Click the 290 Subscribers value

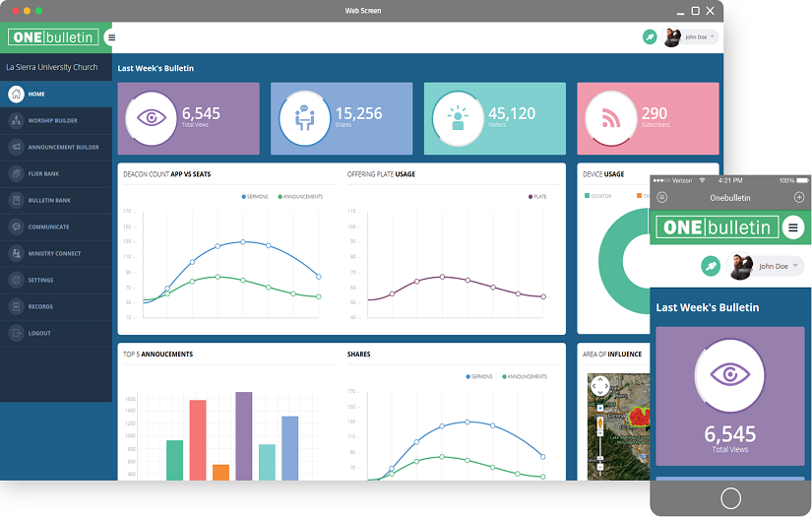[x=655, y=113]
